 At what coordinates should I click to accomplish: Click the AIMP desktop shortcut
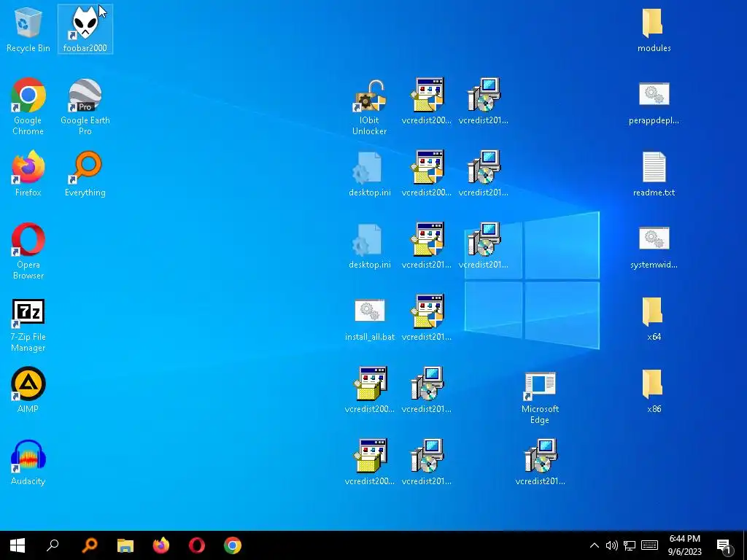pos(28,389)
